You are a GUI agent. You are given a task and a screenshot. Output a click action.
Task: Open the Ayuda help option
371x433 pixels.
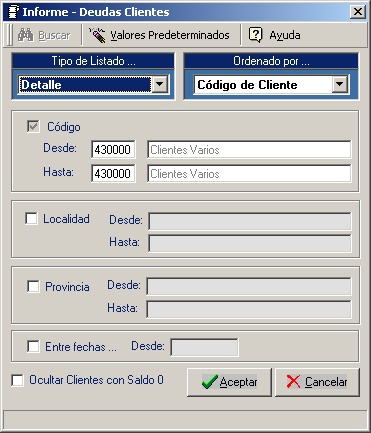[275, 35]
